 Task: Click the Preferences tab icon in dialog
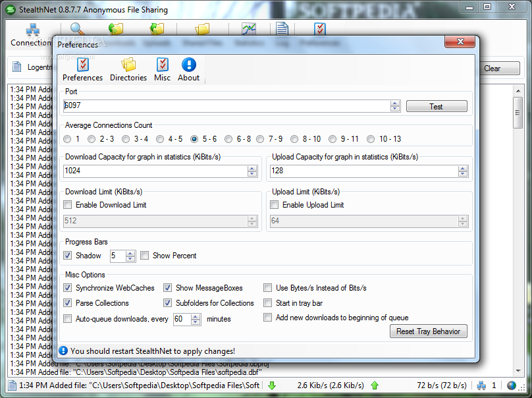click(83, 65)
